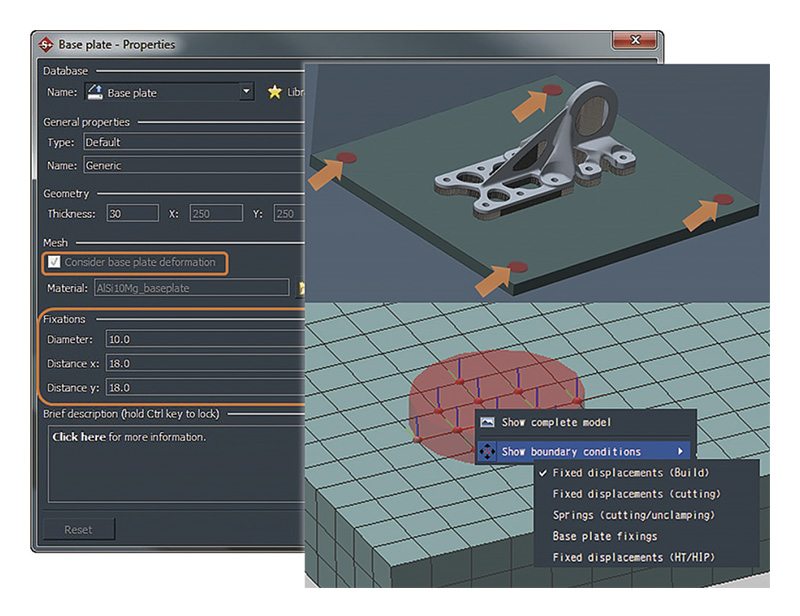
Task: Choose Base plate fixings from submenu
Action: point(604,536)
